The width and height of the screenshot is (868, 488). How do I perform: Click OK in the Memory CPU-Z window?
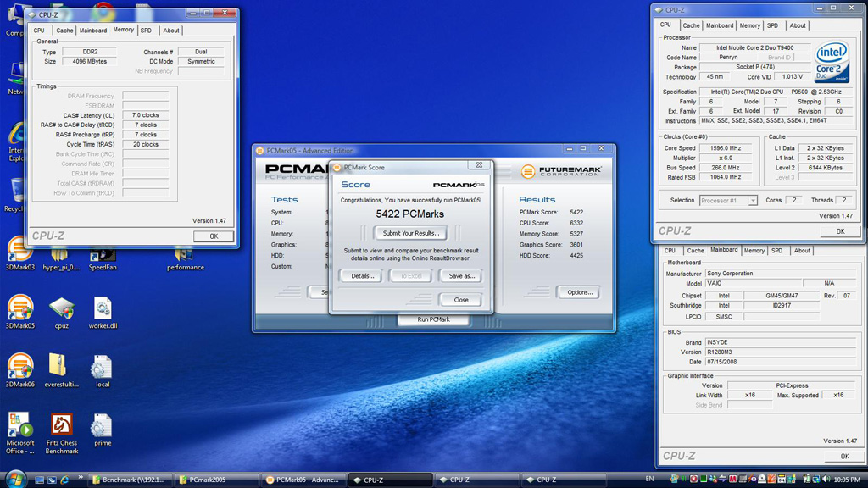point(213,236)
